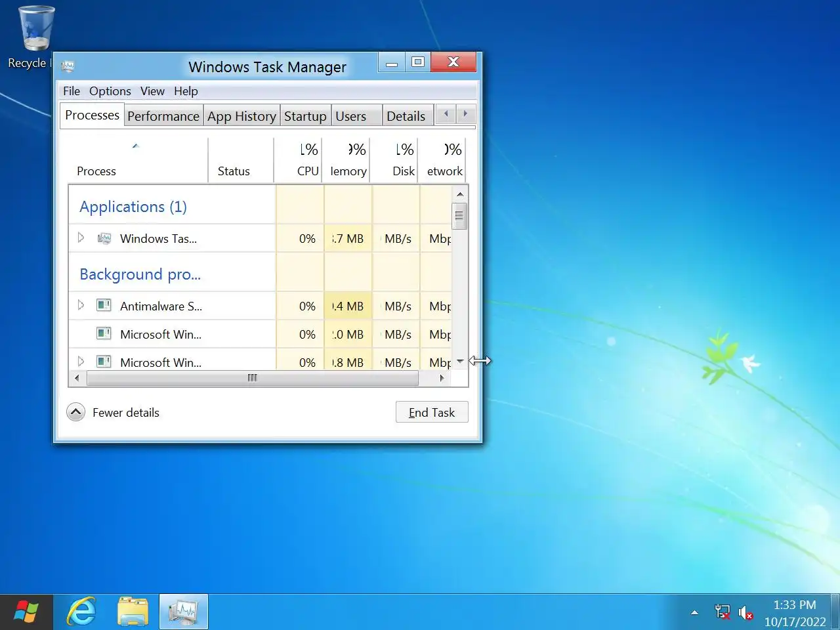Collapse view with Fewer details arrow icon

76,412
